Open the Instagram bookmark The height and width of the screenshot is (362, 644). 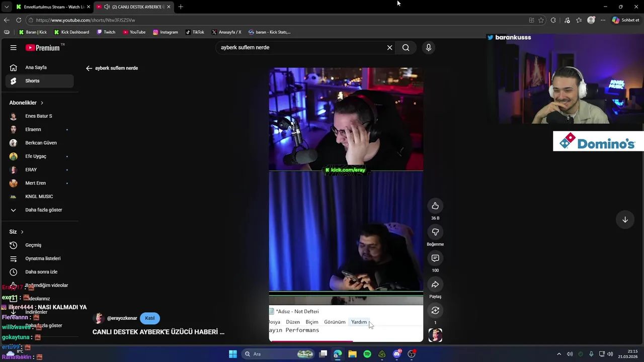point(166,32)
